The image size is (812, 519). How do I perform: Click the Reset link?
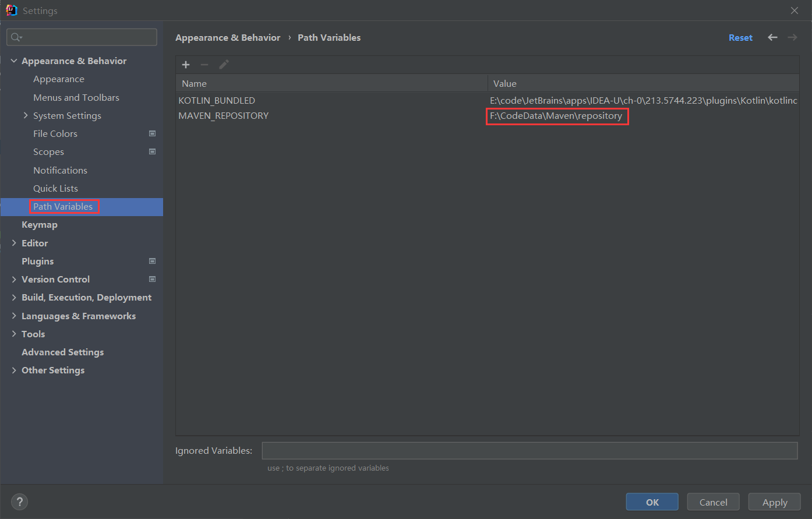740,38
